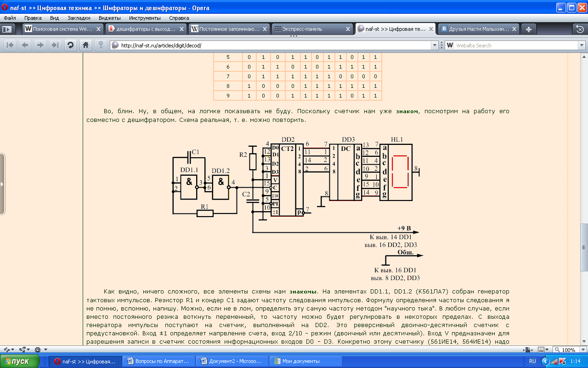588x368 pixels.
Task: Open the Вид menu
Action: click(54, 18)
